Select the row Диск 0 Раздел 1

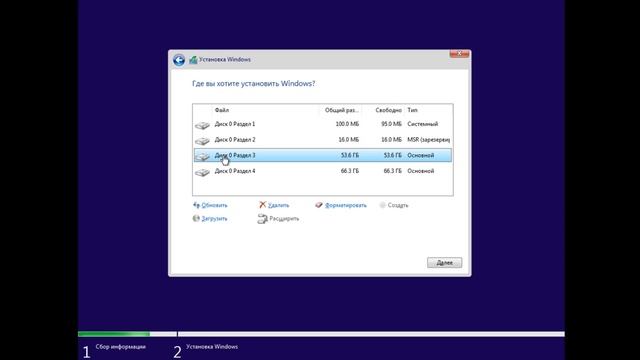[x=322, y=124]
